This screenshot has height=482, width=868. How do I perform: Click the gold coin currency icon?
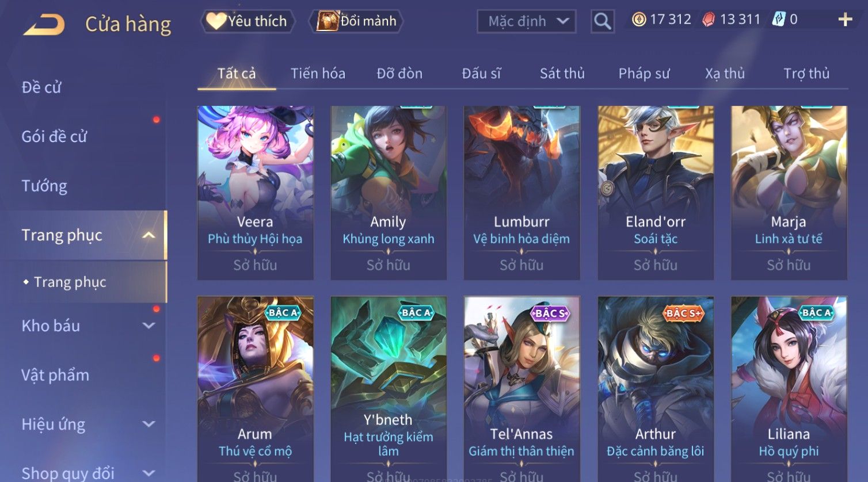639,20
